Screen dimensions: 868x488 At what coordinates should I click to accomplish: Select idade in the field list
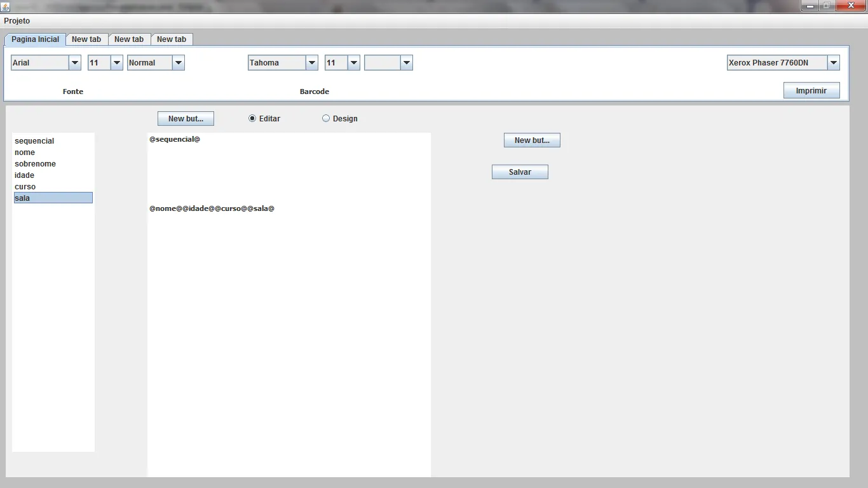53,175
